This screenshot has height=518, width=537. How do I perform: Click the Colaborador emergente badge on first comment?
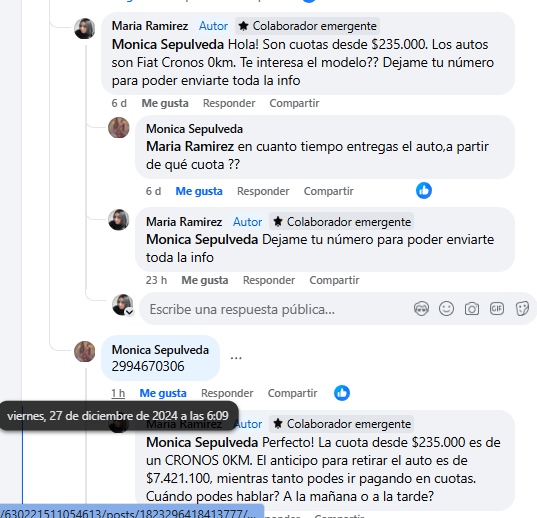click(308, 26)
